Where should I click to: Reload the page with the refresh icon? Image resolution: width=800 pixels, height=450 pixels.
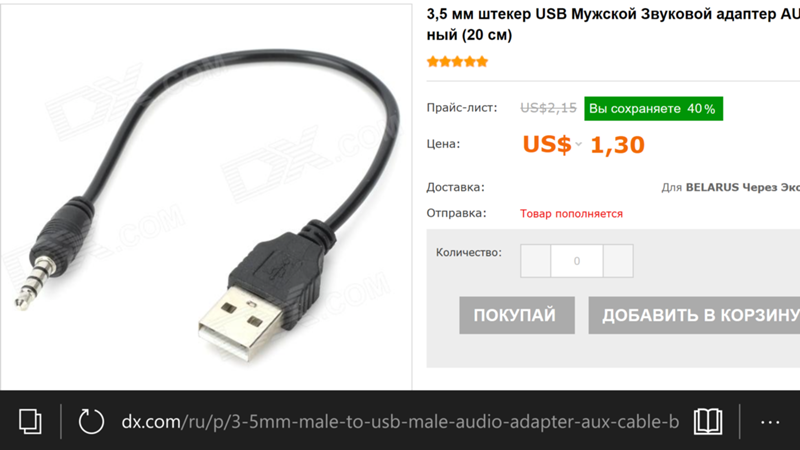coord(91,421)
